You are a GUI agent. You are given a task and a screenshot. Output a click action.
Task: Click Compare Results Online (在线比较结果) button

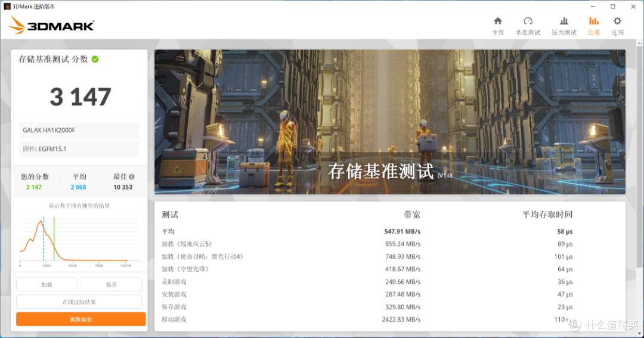coord(79,302)
